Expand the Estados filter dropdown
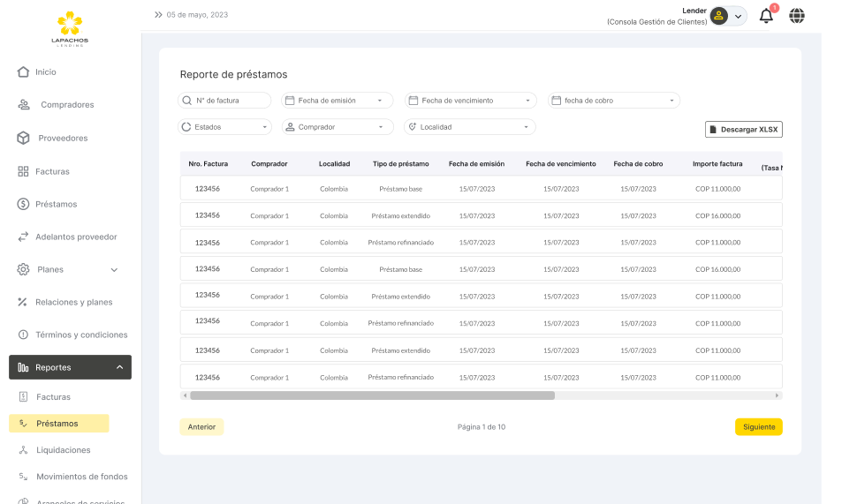Screen dimensions: 842x504 point(224,127)
